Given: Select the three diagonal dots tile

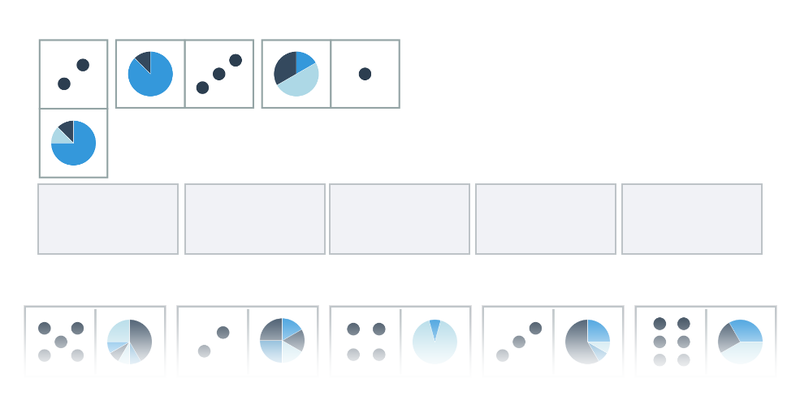Looking at the screenshot, I should pyautogui.click(x=219, y=74).
